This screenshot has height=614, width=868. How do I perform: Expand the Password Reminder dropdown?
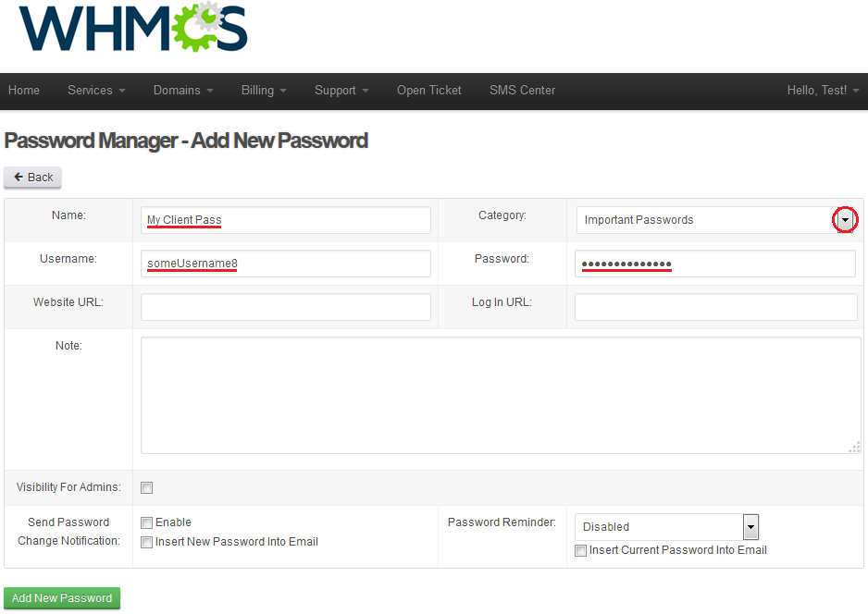tap(750, 527)
